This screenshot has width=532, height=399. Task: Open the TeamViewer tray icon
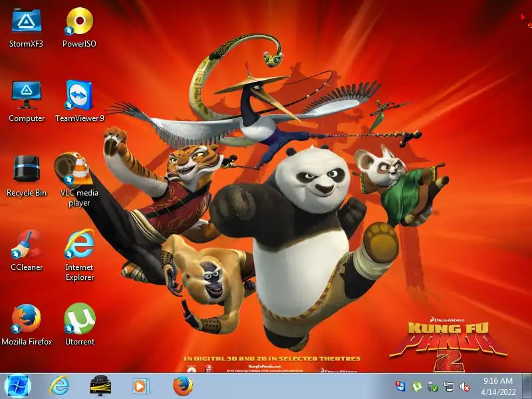[401, 386]
